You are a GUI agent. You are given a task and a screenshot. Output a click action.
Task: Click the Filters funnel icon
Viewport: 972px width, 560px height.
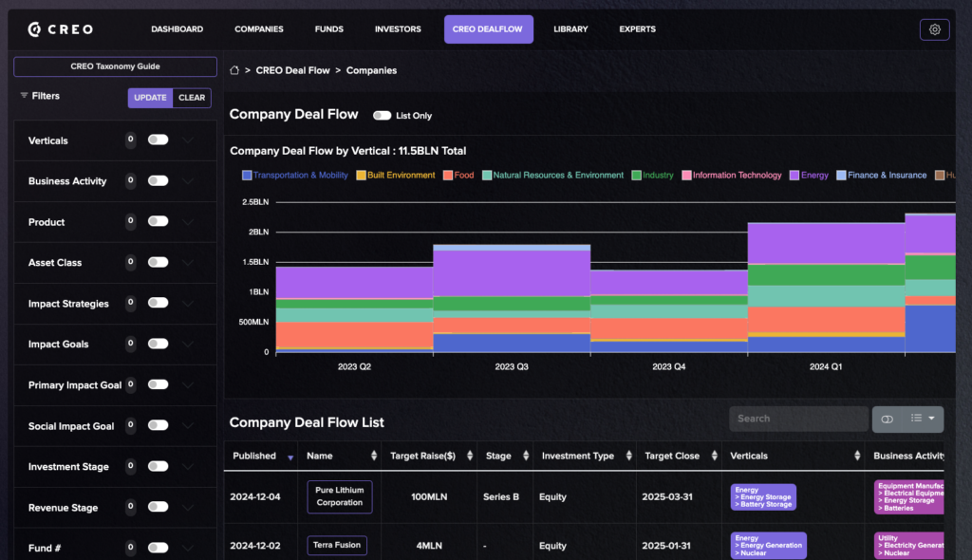coord(24,96)
